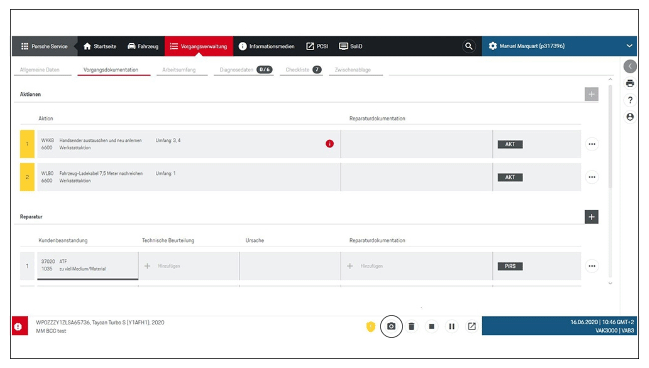Open more options for WLB0 action

point(592,177)
